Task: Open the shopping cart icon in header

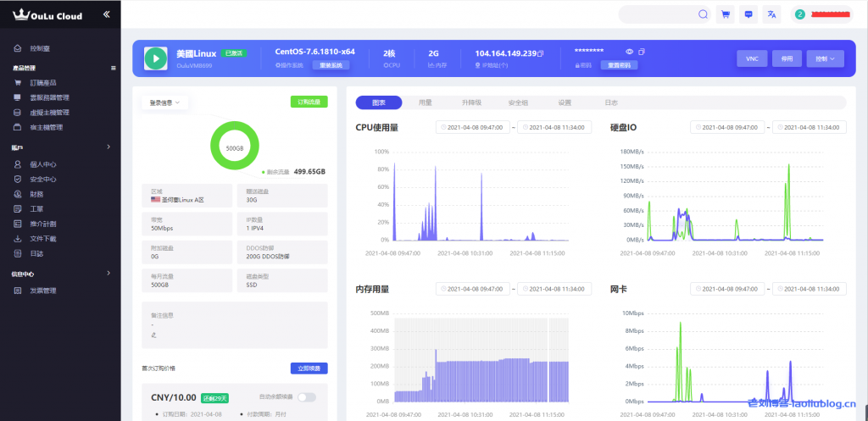Action: (x=725, y=14)
